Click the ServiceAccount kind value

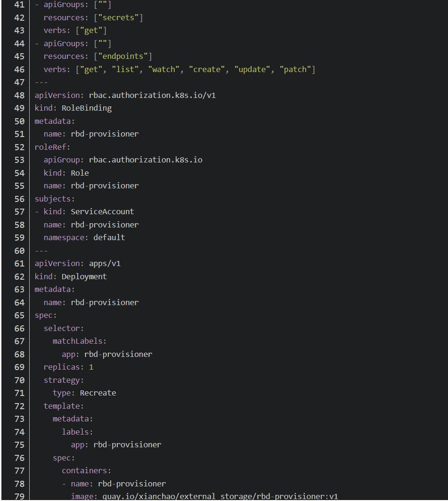pyautogui.click(x=102, y=211)
